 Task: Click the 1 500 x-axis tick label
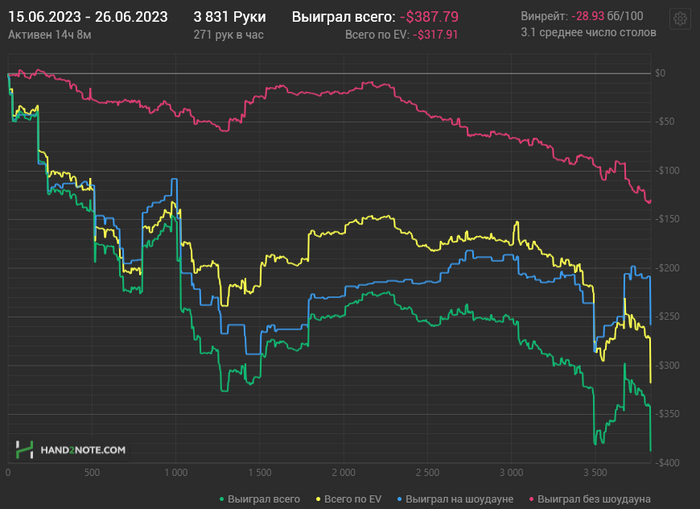click(x=260, y=472)
